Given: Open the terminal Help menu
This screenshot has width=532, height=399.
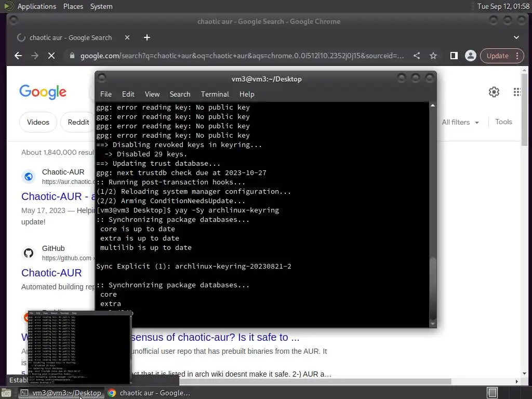Looking at the screenshot, I should pyautogui.click(x=247, y=94).
